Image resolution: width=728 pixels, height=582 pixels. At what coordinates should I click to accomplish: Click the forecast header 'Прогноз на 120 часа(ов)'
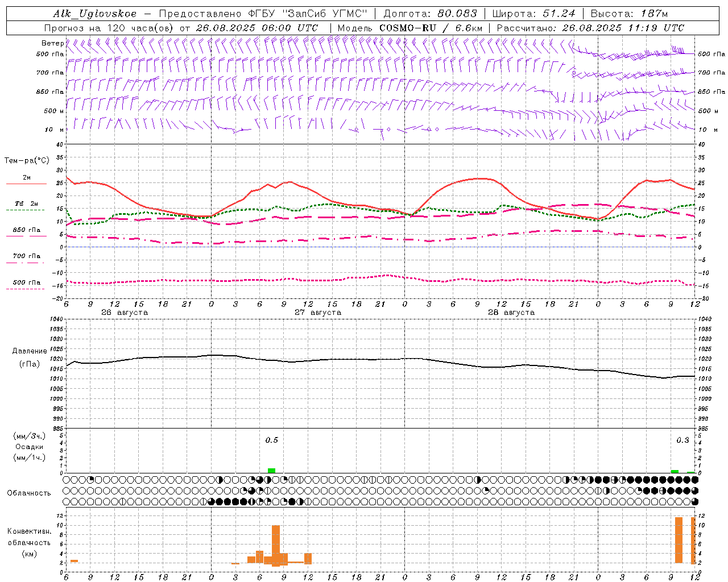click(x=110, y=28)
